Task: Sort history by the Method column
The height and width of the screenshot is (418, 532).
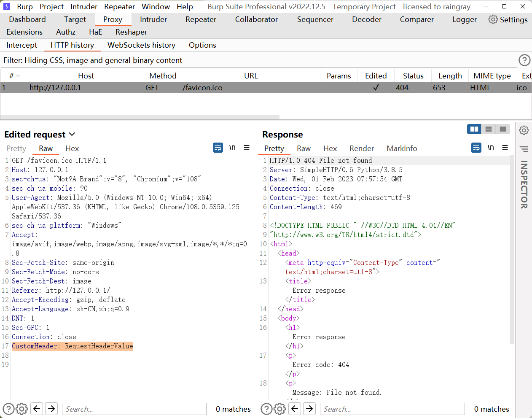Action: [x=163, y=76]
